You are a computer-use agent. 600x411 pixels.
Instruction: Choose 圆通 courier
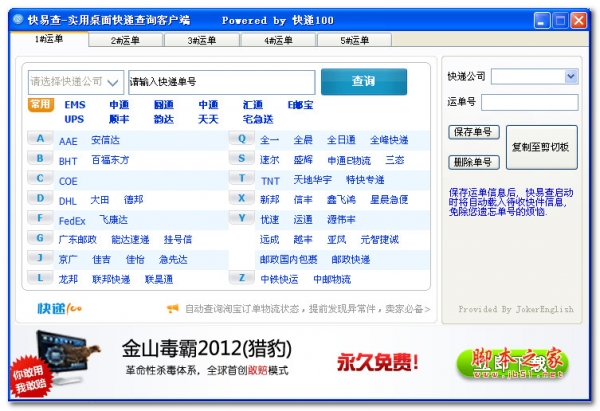[x=164, y=105]
